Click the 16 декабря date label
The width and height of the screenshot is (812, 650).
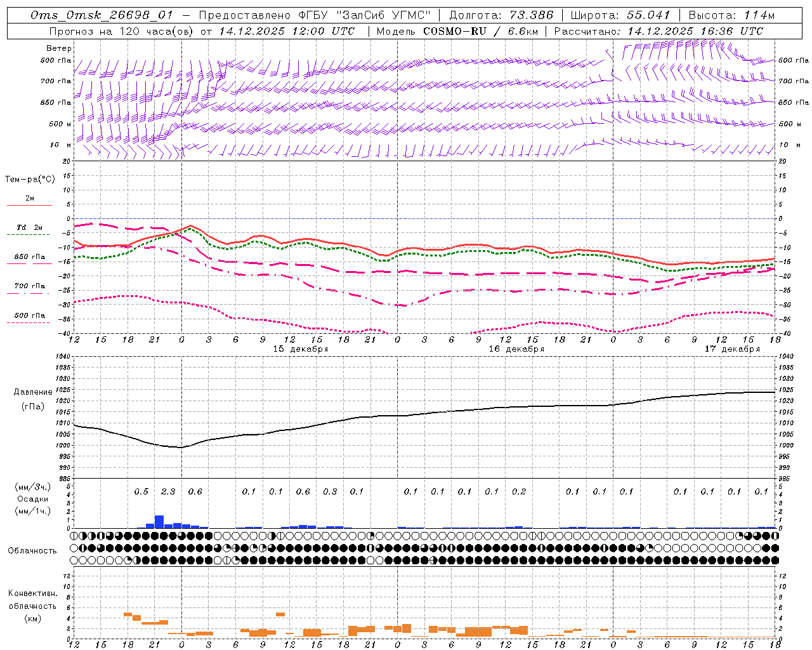click(x=516, y=349)
